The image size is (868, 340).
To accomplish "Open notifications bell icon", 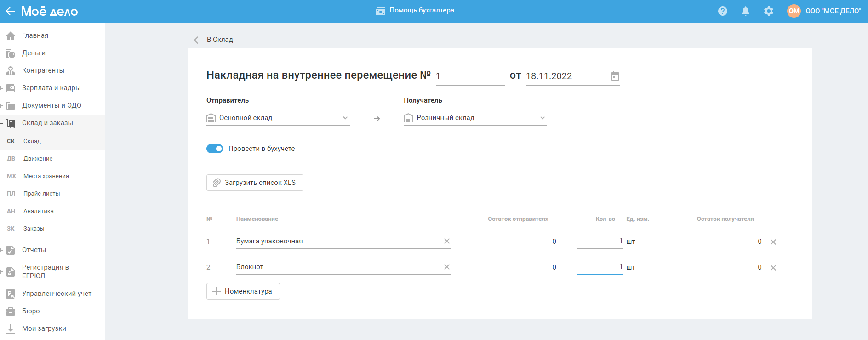I will 745,11.
